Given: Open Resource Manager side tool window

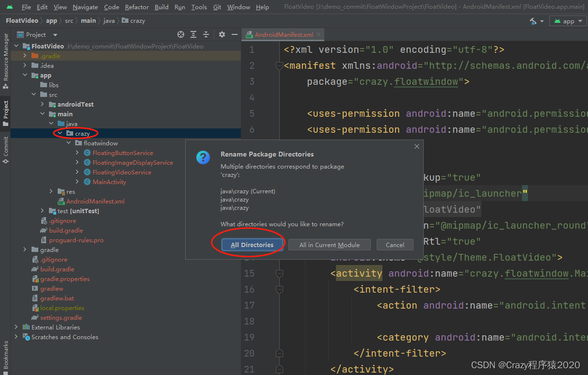Looking at the screenshot, I should [5, 61].
